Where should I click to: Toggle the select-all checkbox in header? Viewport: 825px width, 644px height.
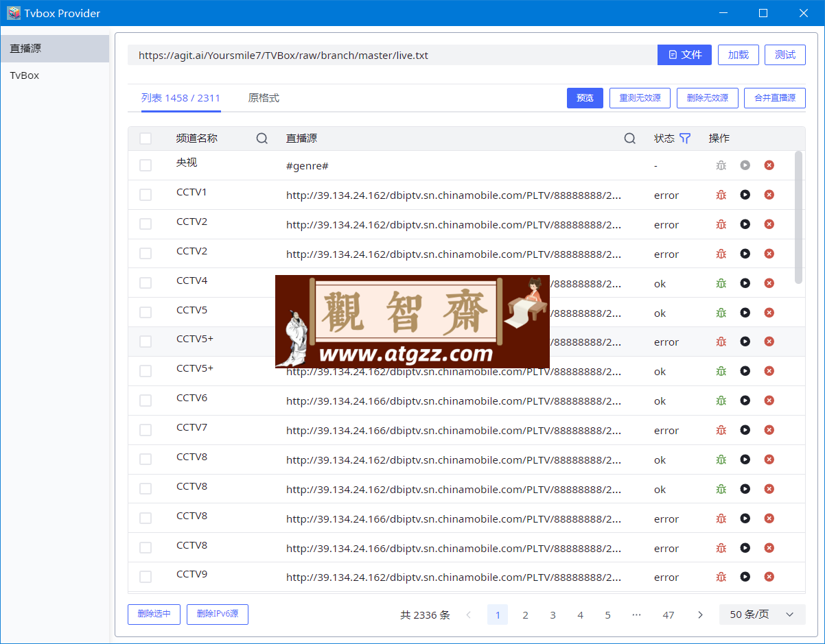tap(146, 139)
